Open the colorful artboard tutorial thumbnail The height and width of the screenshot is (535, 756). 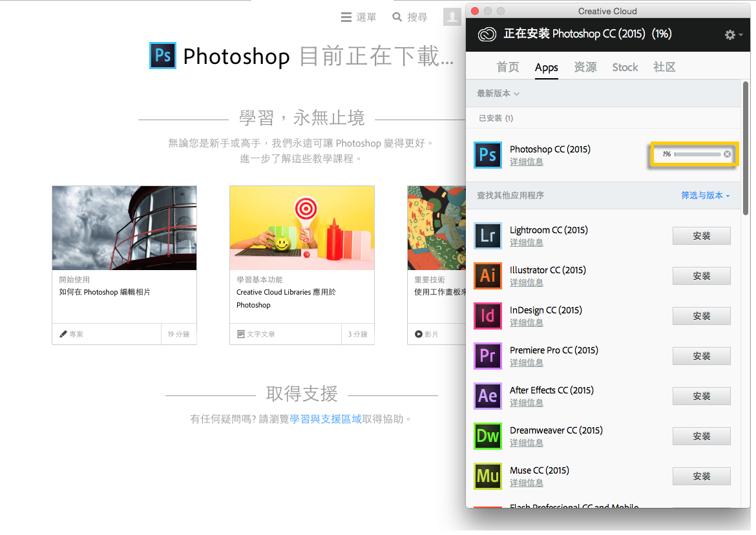(436, 228)
